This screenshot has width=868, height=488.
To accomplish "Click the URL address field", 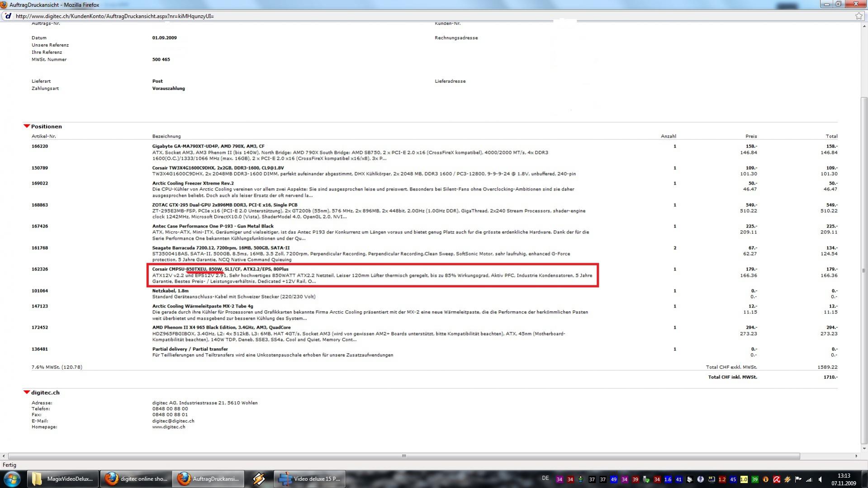I will (x=430, y=16).
